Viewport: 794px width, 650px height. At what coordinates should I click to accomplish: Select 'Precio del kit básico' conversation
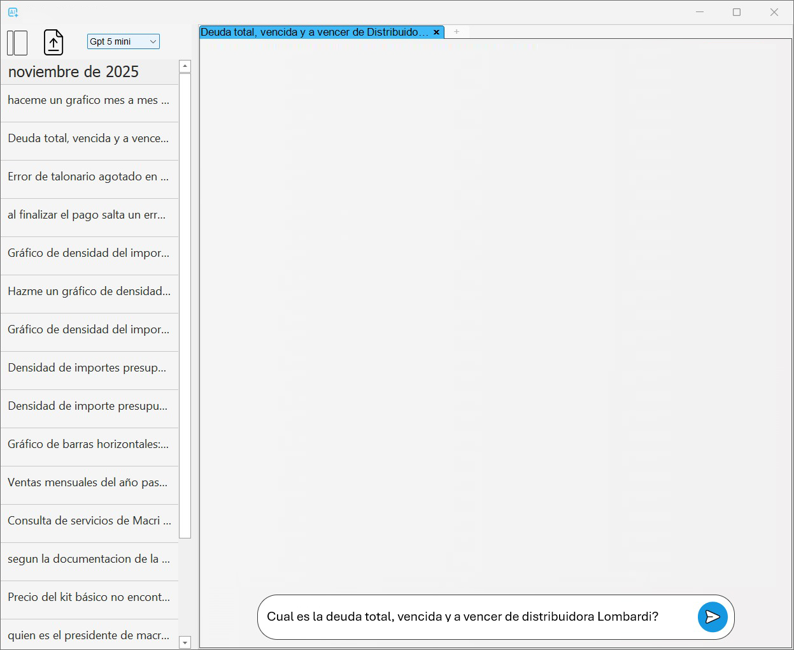[89, 597]
